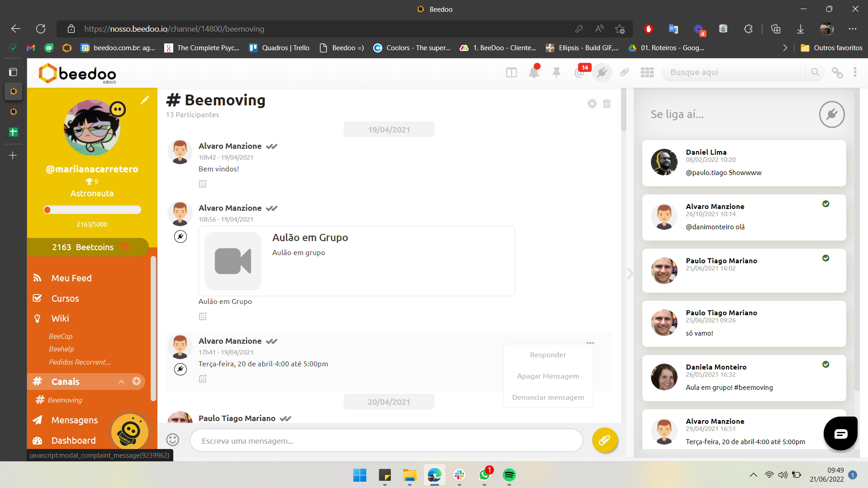
Task: Collapse the right panel with the center chevron
Action: 630,274
